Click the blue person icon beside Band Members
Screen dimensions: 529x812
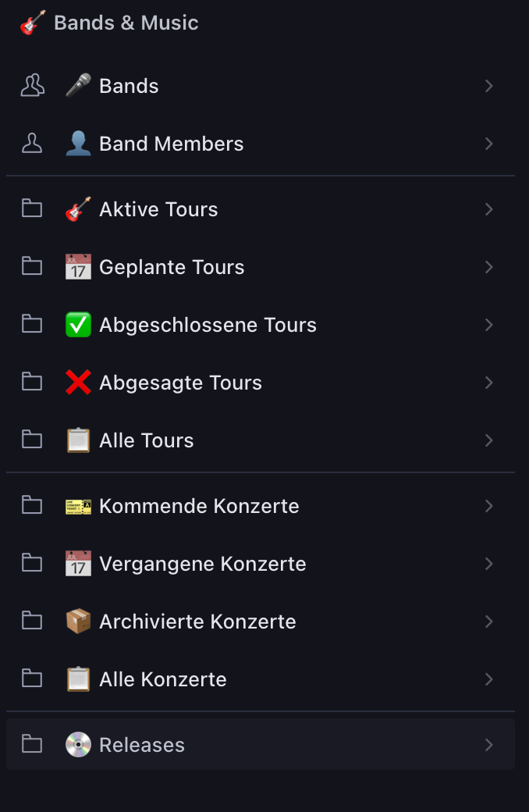(78, 144)
